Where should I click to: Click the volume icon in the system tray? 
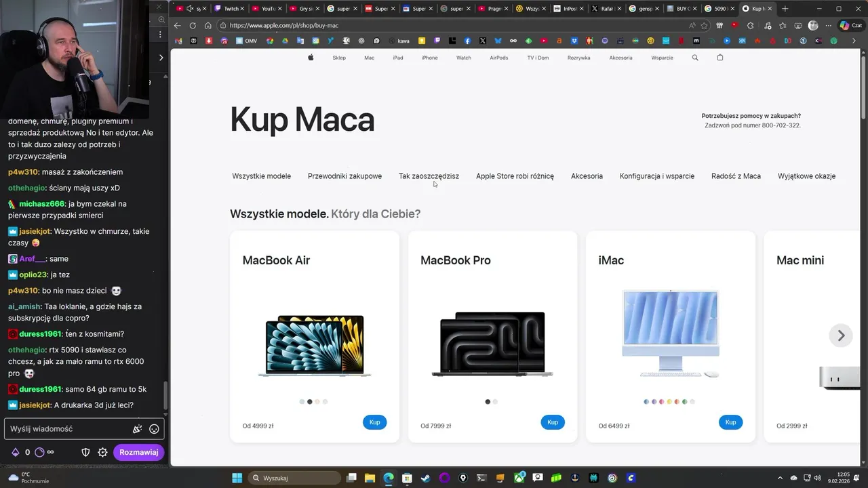(x=818, y=478)
